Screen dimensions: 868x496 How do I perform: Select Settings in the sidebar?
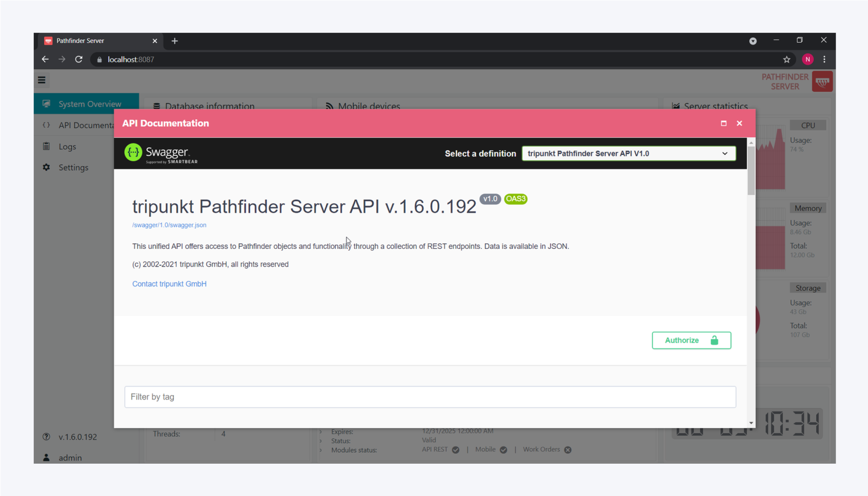pos(74,167)
